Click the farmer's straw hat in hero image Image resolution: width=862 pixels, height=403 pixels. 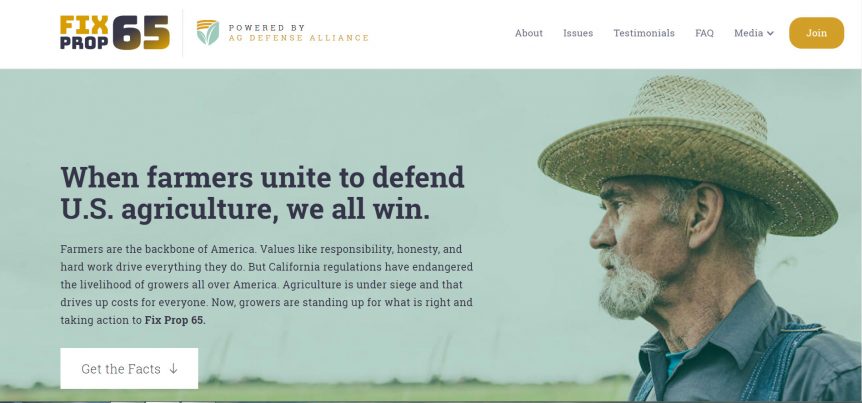(688, 157)
